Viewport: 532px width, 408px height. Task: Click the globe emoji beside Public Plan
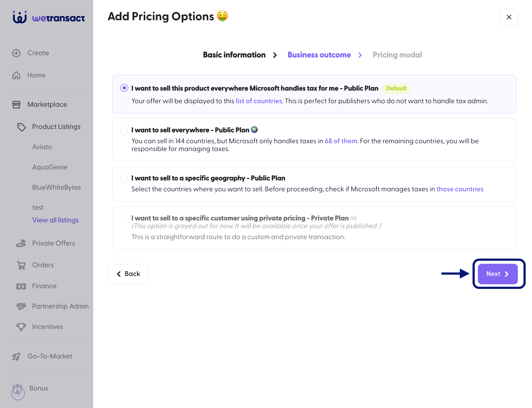(254, 130)
